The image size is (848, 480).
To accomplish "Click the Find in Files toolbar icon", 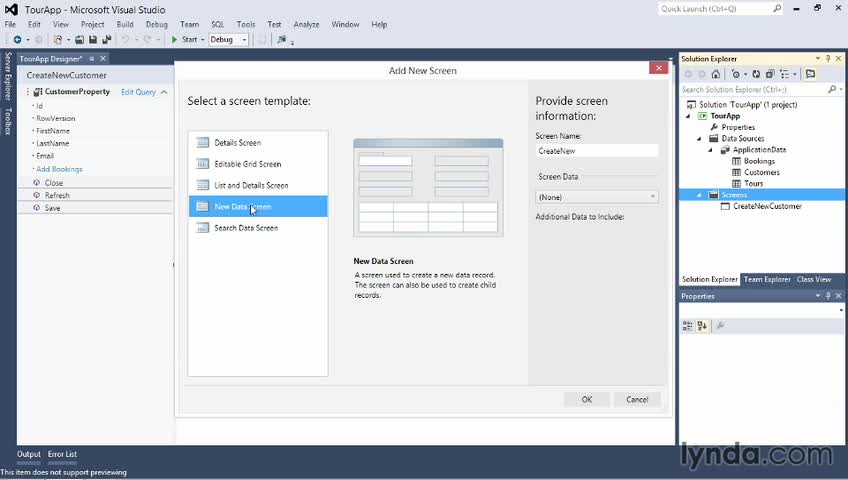I will [281, 39].
